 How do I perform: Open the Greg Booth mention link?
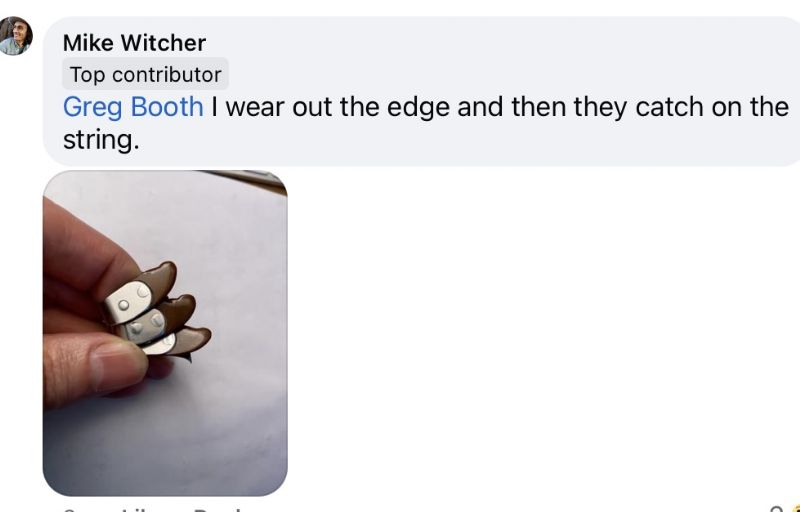click(133, 107)
